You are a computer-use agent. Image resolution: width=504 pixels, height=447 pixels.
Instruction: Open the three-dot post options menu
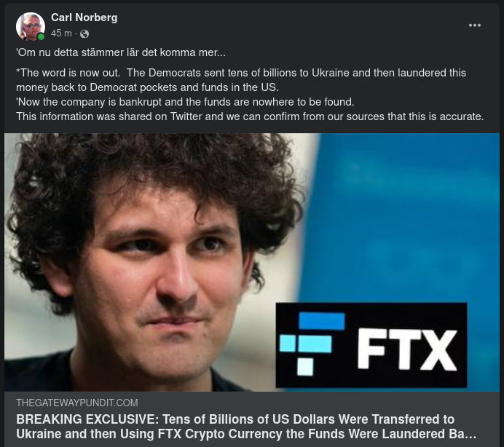(x=474, y=25)
